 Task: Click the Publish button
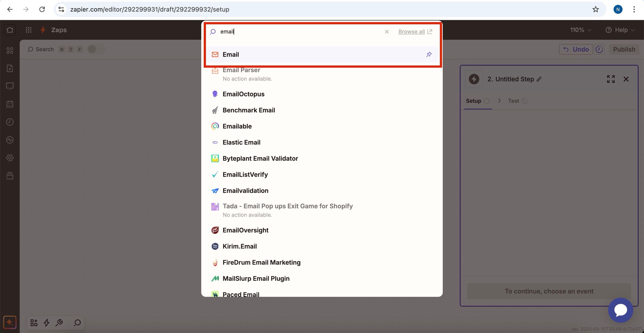624,49
